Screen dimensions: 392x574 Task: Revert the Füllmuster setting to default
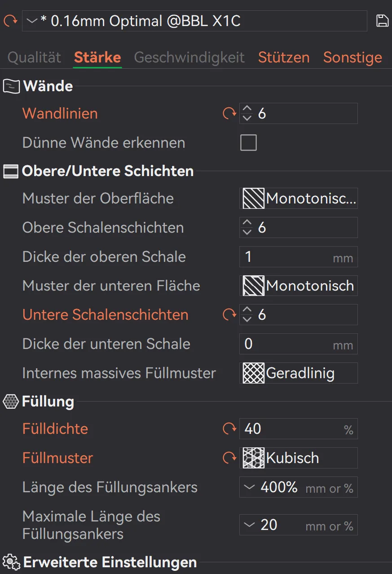click(229, 458)
